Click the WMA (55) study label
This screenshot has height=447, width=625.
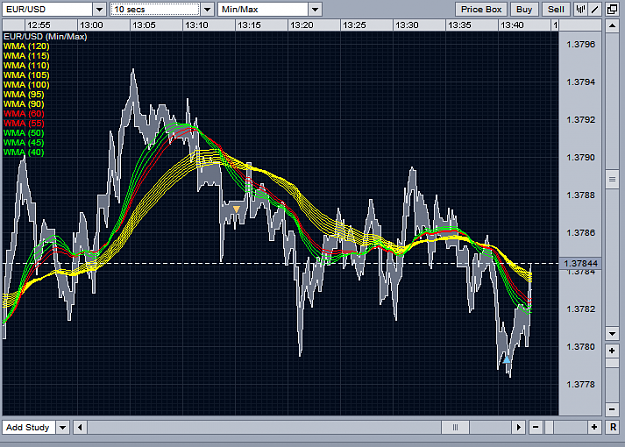[24, 123]
